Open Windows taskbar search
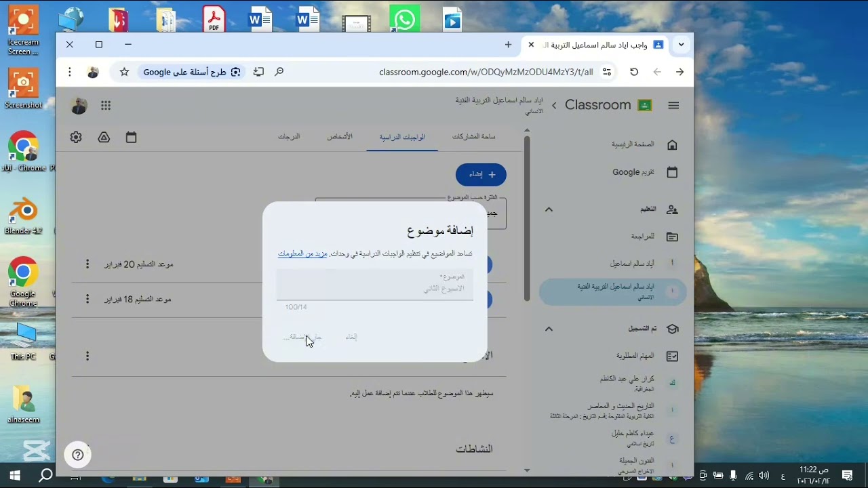The height and width of the screenshot is (488, 868). [45, 476]
